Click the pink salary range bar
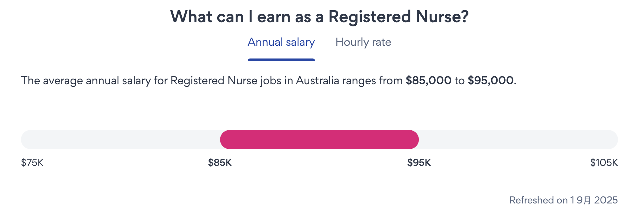The width and height of the screenshot is (644, 213). 319,140
